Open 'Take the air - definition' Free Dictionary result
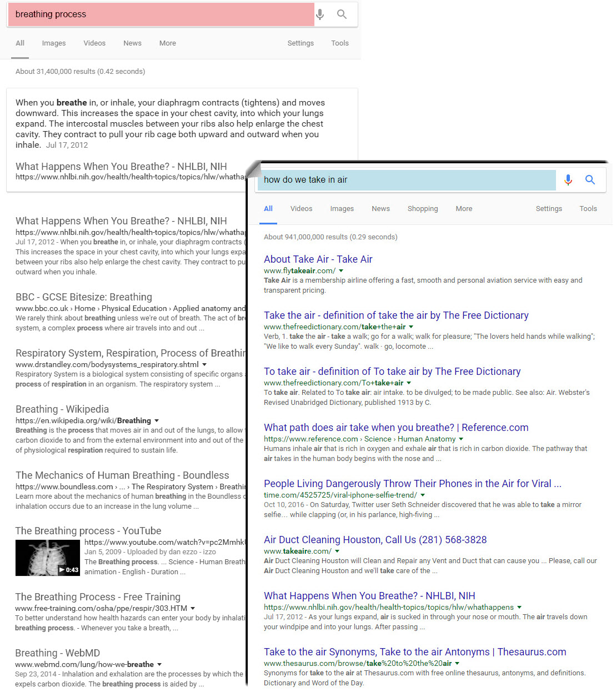This screenshot has height=692, width=616. click(x=396, y=315)
